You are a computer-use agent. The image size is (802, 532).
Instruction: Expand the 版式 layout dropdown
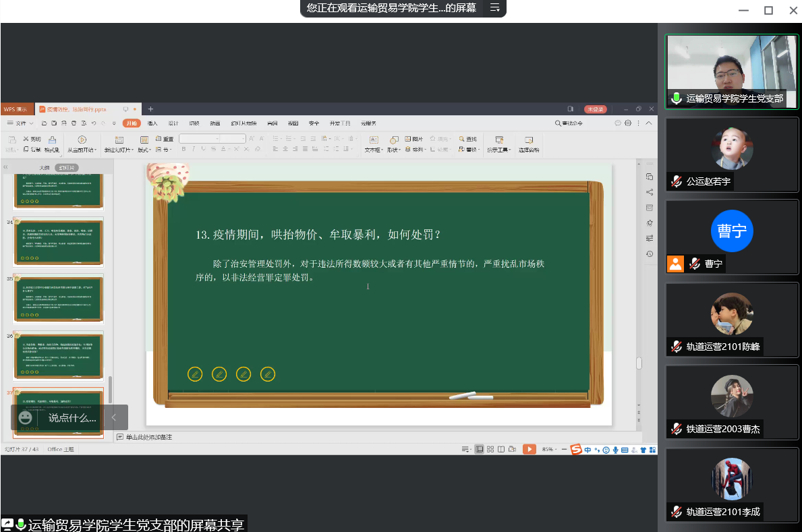click(144, 150)
